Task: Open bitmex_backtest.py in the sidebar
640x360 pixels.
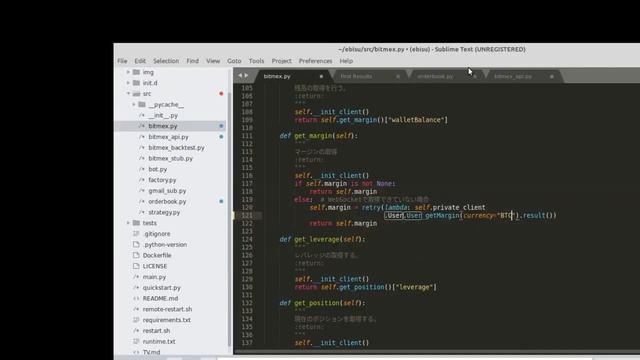Action: (x=176, y=148)
